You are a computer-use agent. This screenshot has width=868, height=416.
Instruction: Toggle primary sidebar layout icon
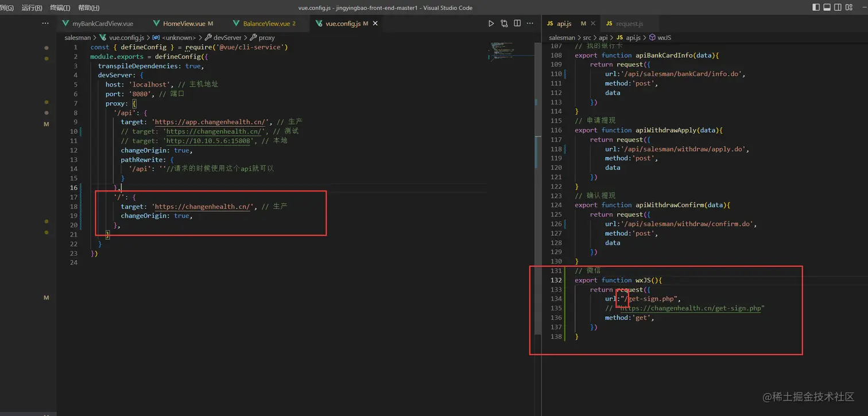coord(816,7)
